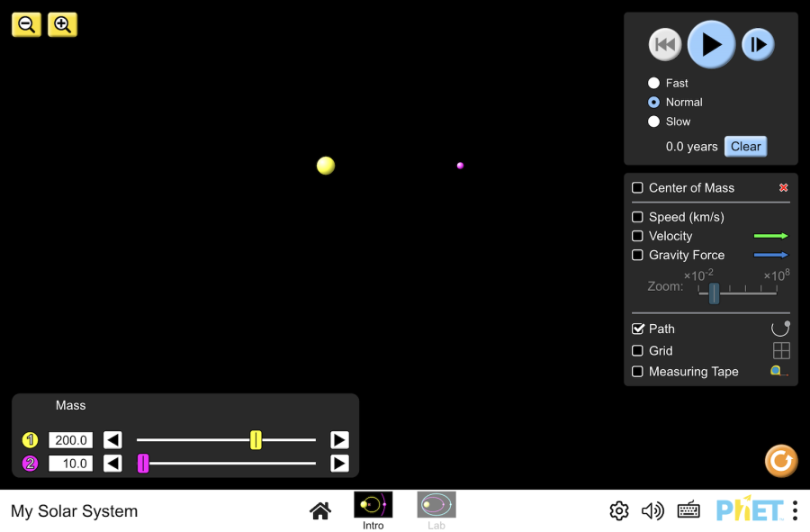
Task: Toggle the sound speaker icon
Action: point(652,511)
